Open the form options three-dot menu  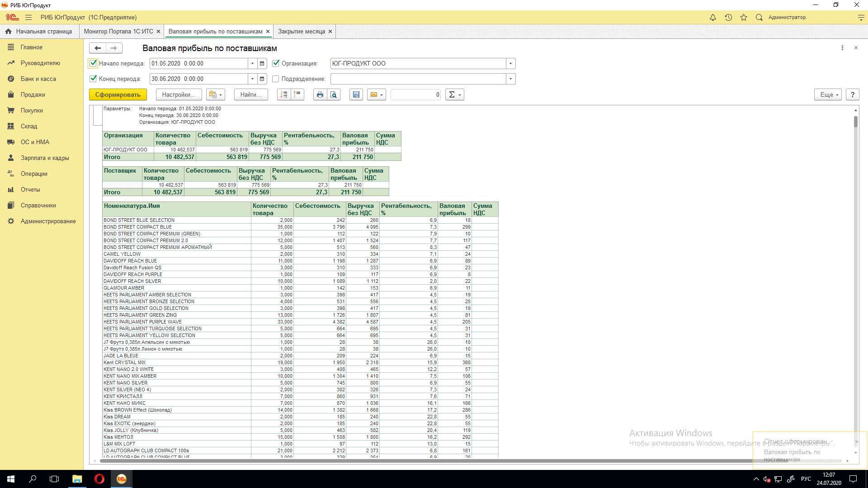pyautogui.click(x=842, y=48)
